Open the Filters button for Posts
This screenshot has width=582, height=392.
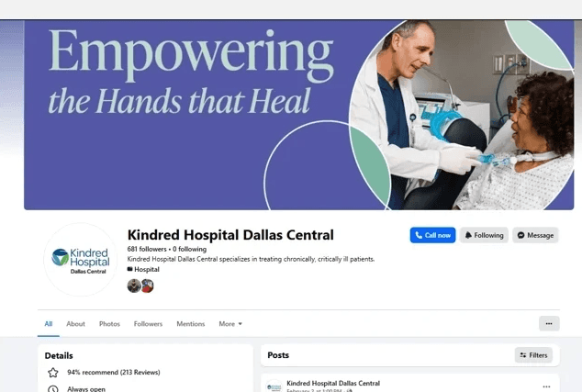pos(533,355)
